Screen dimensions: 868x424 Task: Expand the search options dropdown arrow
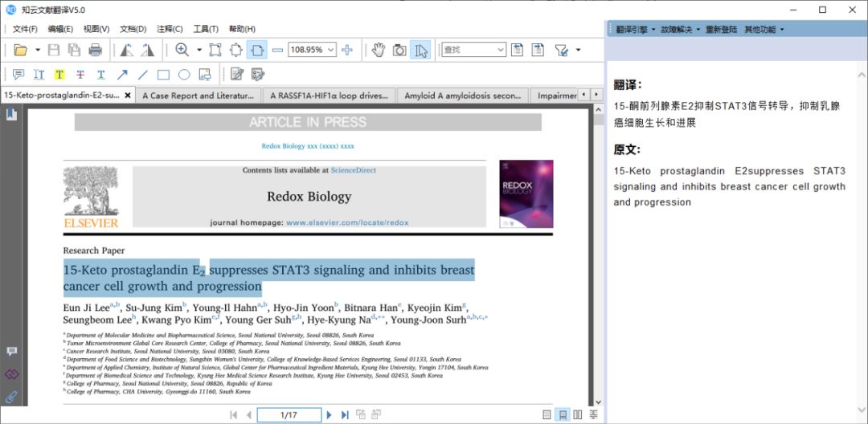pos(579,51)
